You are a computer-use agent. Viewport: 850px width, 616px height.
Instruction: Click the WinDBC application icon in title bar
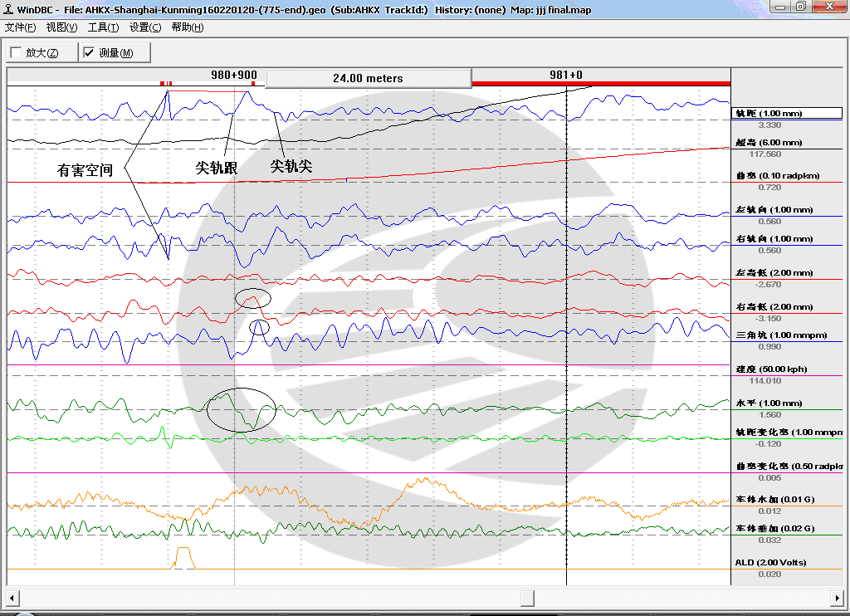8,9
